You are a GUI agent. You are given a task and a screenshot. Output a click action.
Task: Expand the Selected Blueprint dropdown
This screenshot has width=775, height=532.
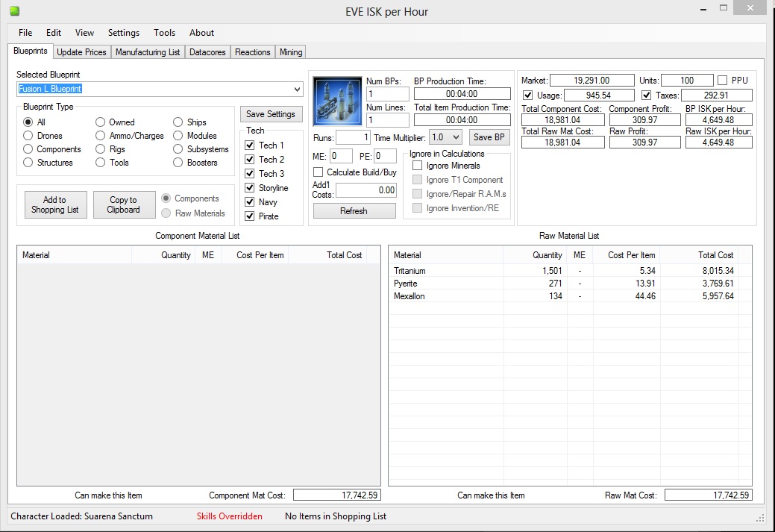(297, 90)
